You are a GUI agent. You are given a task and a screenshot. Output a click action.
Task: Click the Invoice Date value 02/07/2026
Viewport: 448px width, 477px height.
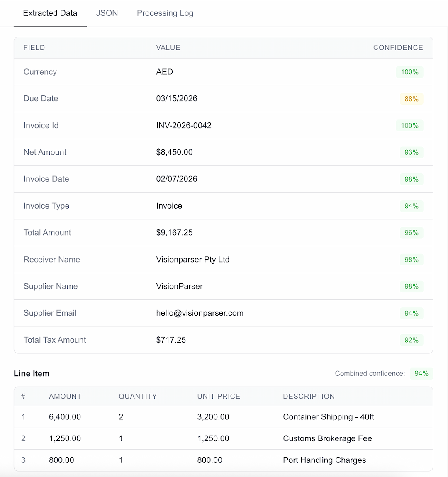(177, 179)
